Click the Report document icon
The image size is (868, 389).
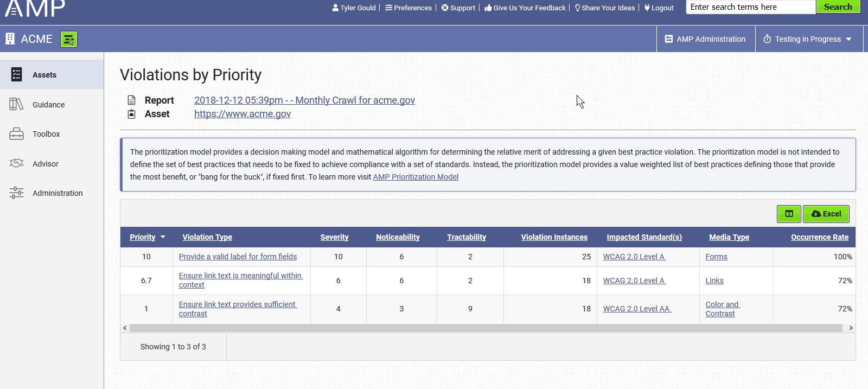[131, 100]
